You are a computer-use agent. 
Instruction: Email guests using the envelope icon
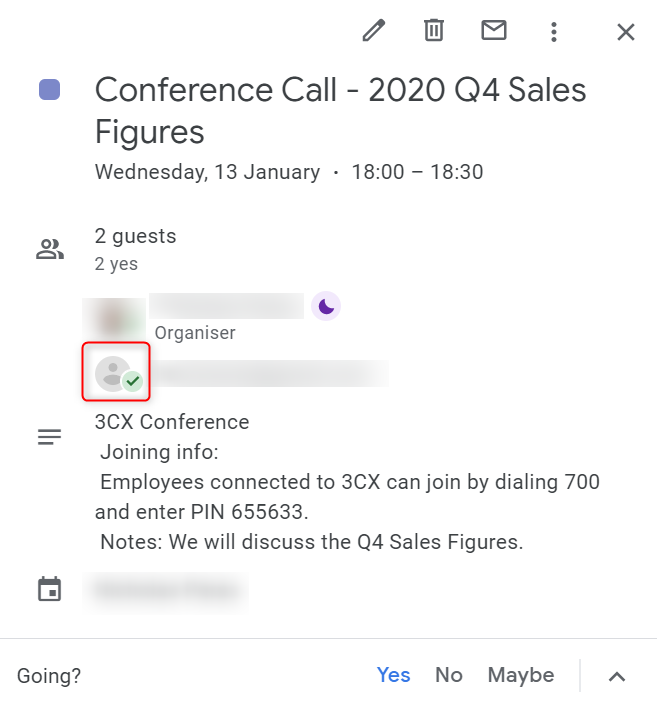pyautogui.click(x=494, y=30)
